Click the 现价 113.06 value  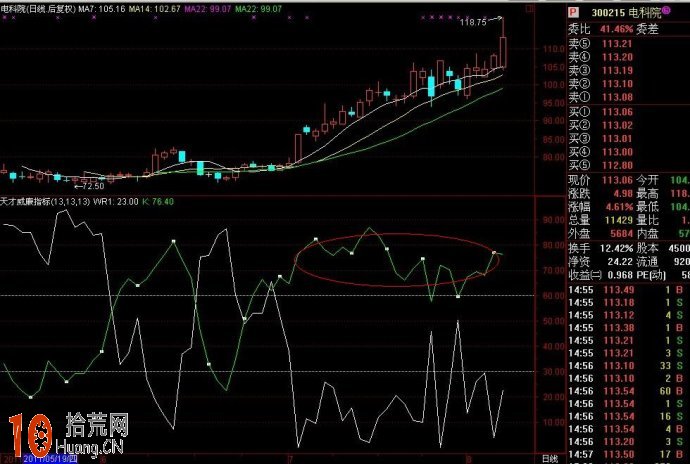tap(617, 180)
